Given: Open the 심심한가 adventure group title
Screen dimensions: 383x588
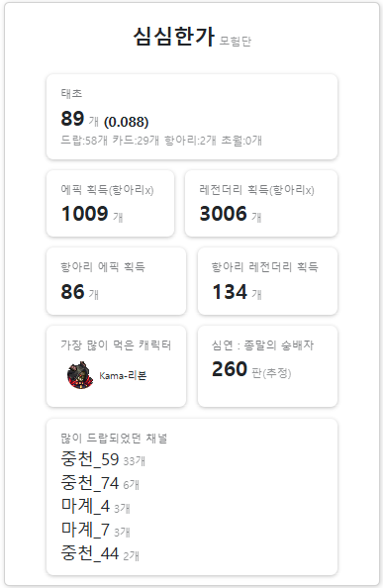Looking at the screenshot, I should coord(174,37).
